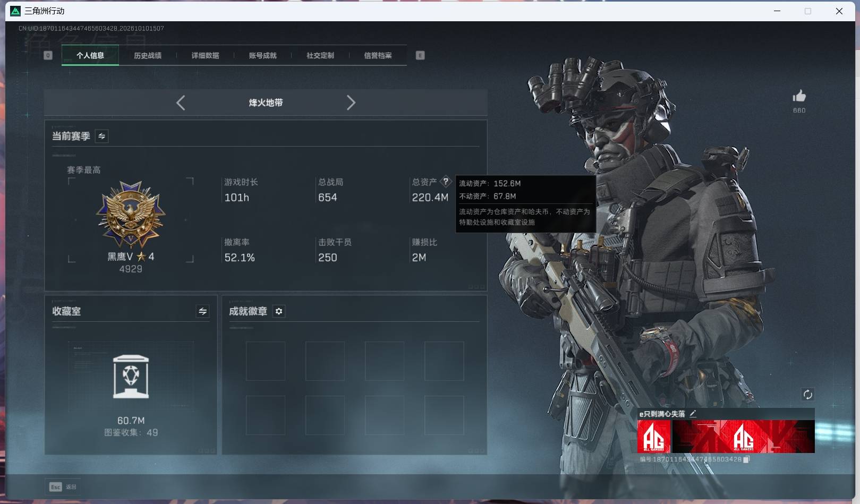Click the 654 total matches value
The height and width of the screenshot is (504, 860).
[327, 198]
